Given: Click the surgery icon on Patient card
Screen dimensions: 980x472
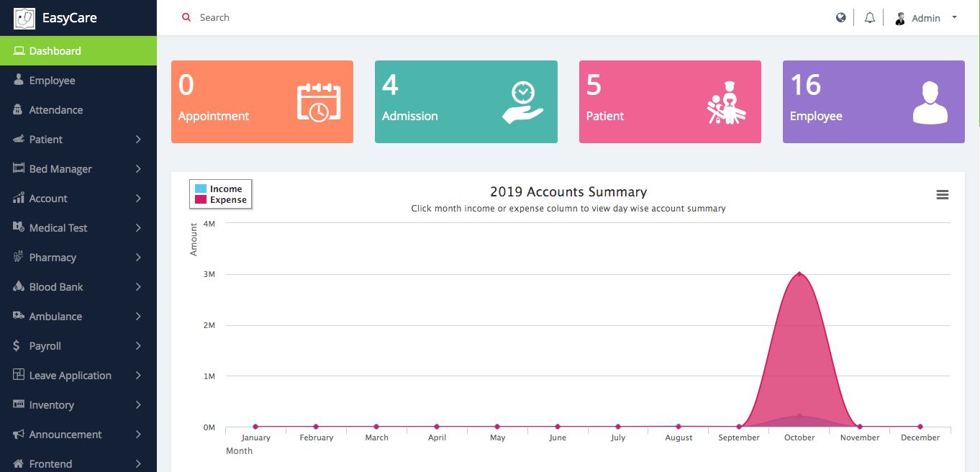Looking at the screenshot, I should 726,103.
